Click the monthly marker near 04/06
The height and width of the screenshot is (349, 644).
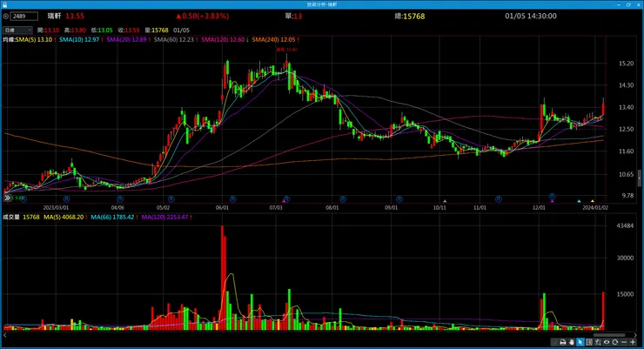[119, 199]
